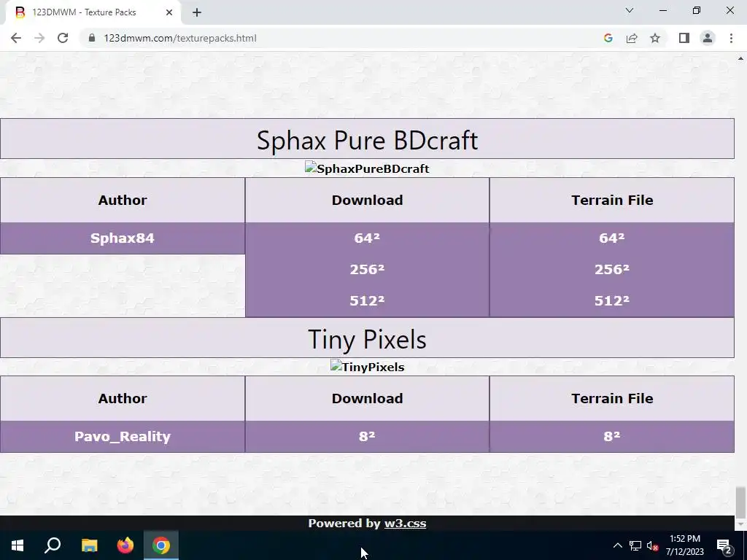Image resolution: width=747 pixels, height=560 pixels.
Task: Click the padlock site info icon
Action: point(93,38)
